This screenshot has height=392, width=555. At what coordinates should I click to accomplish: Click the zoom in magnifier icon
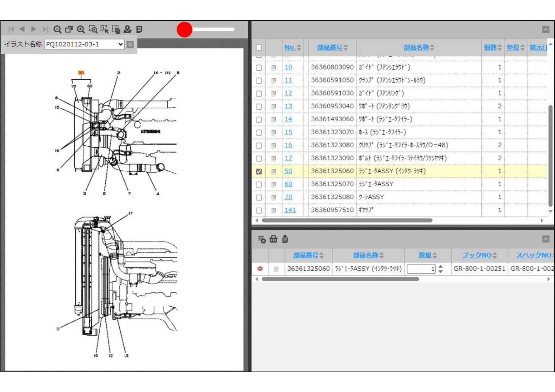tap(81, 29)
